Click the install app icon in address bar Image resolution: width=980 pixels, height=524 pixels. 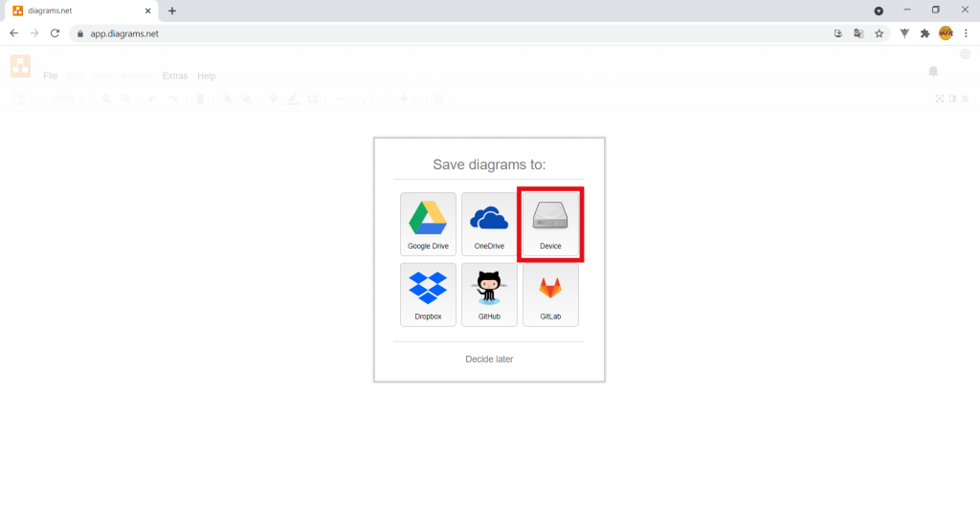838,33
